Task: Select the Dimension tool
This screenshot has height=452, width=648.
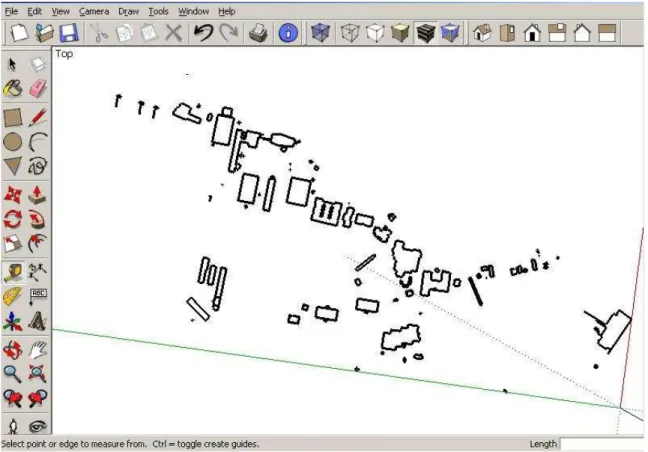Action: point(38,273)
